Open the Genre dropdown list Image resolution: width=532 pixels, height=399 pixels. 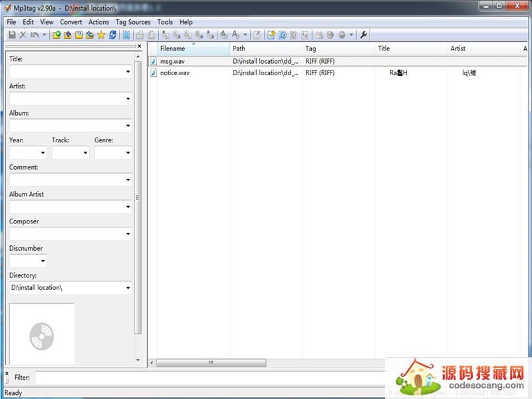point(128,153)
